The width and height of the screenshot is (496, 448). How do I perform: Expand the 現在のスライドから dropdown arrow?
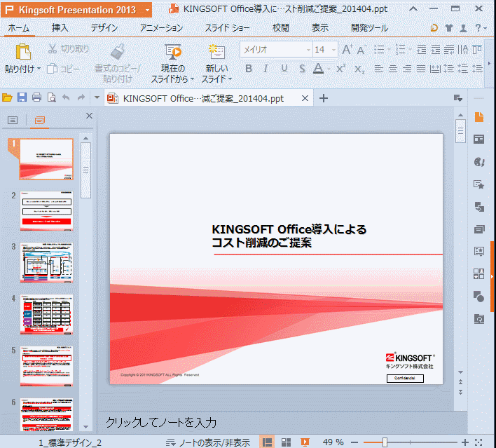point(192,79)
